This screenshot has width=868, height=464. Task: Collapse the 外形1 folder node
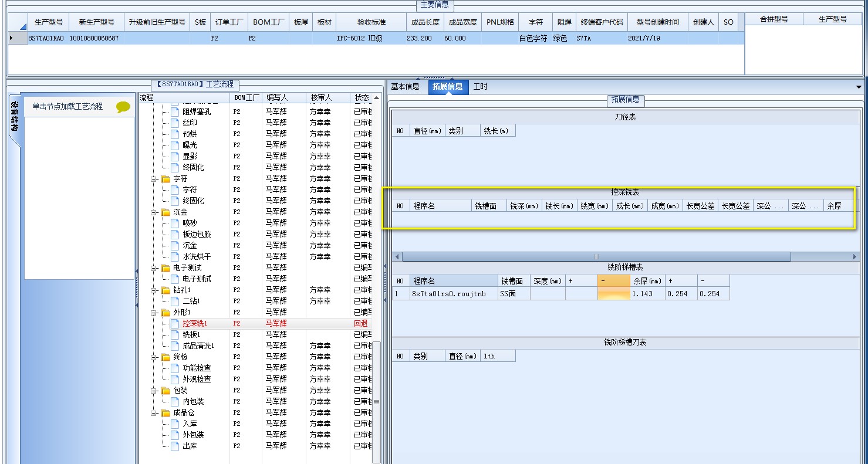154,312
